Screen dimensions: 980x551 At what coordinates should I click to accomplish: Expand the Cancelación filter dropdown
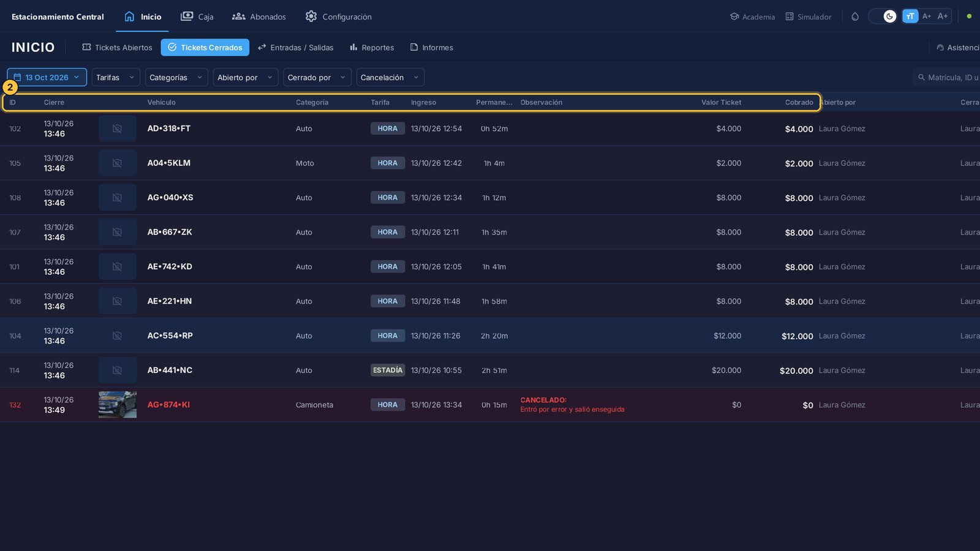point(390,78)
